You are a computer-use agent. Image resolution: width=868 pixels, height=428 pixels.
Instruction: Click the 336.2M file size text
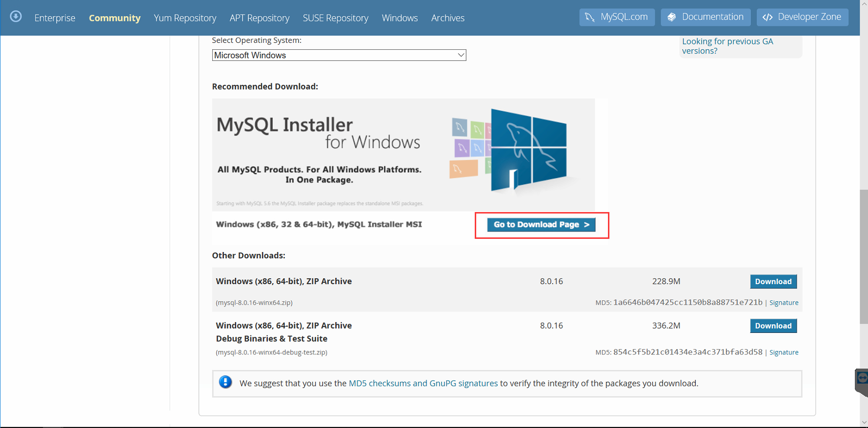pos(666,326)
